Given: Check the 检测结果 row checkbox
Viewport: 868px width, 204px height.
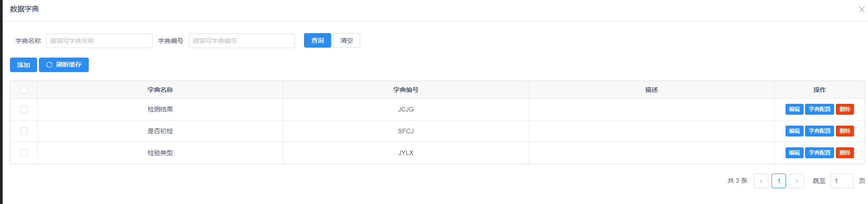Looking at the screenshot, I should [24, 109].
